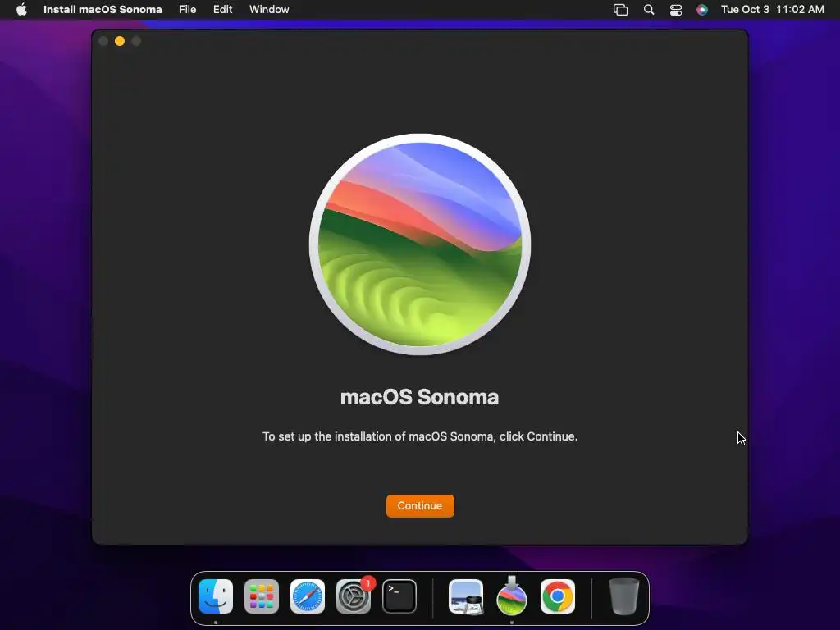Launch Safari from the Dock
The image size is (840, 630).
308,596
